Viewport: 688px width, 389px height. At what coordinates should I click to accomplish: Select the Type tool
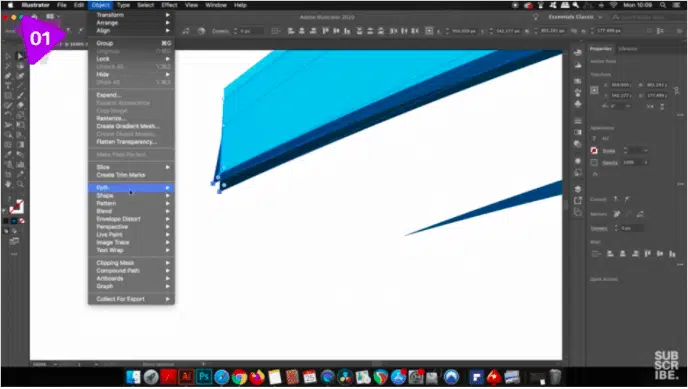[x=8, y=86]
